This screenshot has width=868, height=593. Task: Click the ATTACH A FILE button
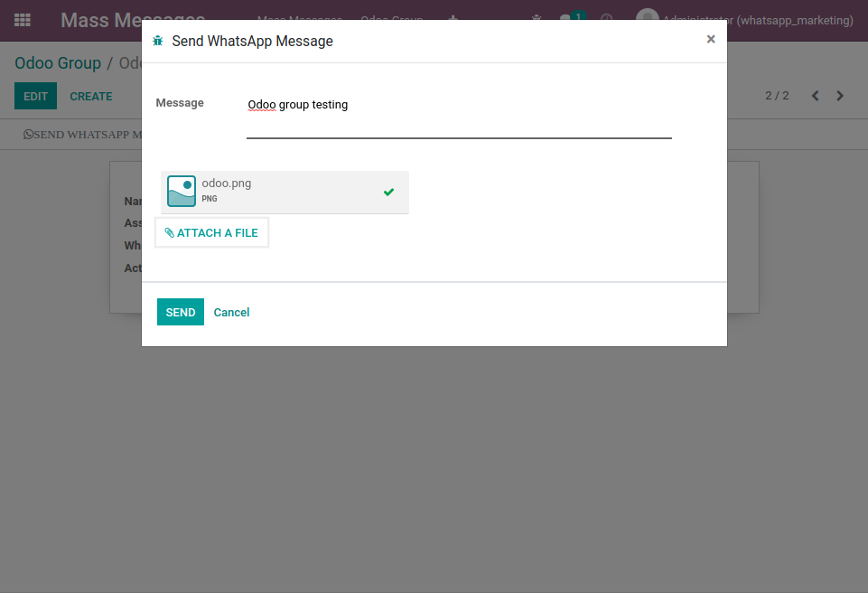[211, 232]
